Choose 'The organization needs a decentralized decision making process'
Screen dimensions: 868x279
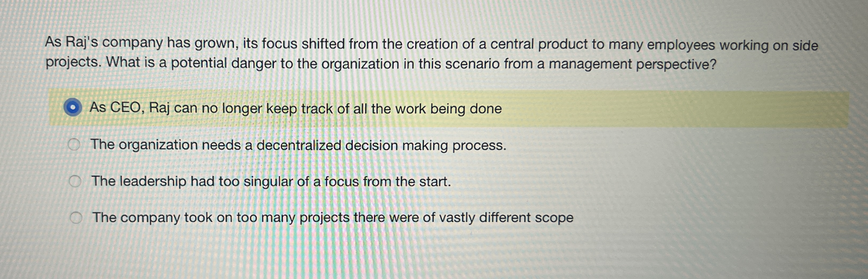coord(298,145)
